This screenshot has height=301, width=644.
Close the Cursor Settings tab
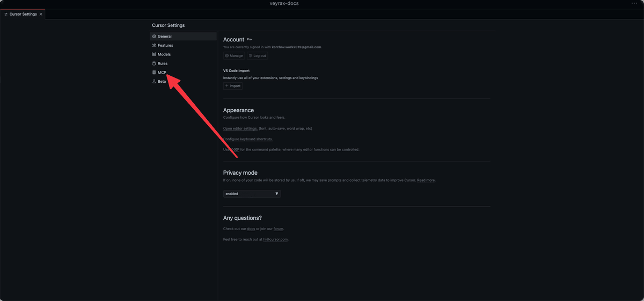tap(41, 14)
